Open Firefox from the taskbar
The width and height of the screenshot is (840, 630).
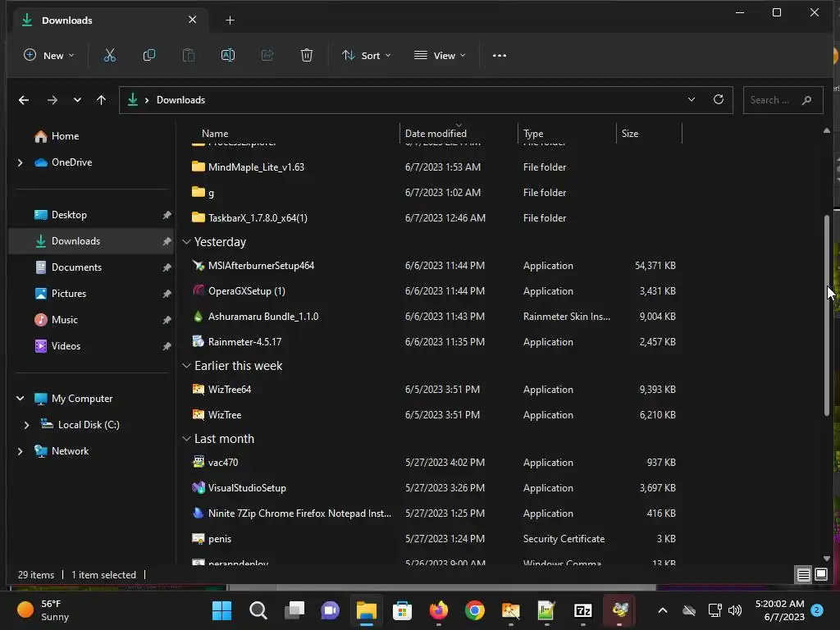pos(439,610)
